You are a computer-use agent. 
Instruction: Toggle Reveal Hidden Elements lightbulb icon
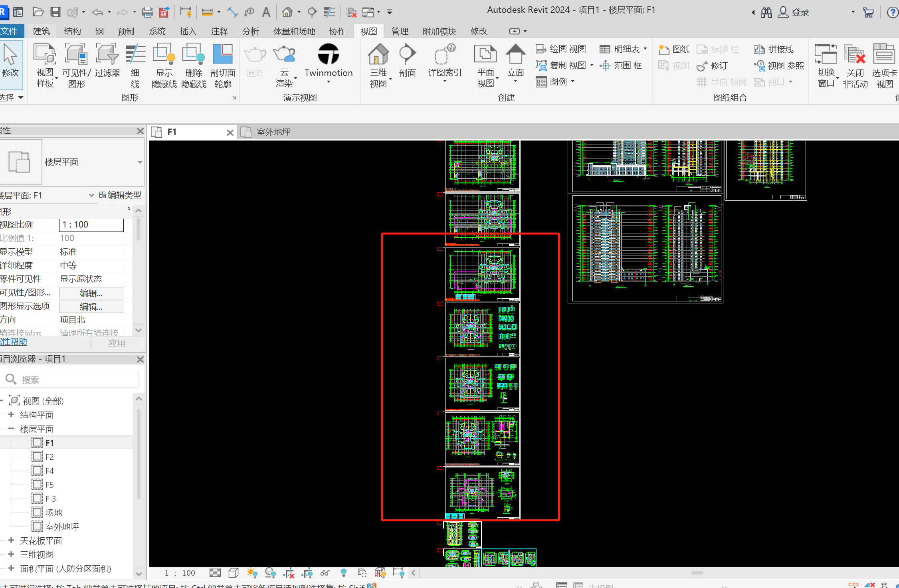click(x=343, y=573)
